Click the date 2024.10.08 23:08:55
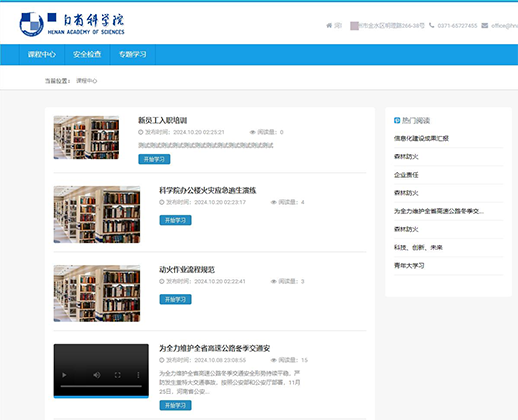This screenshot has width=518, height=420. pos(220,360)
